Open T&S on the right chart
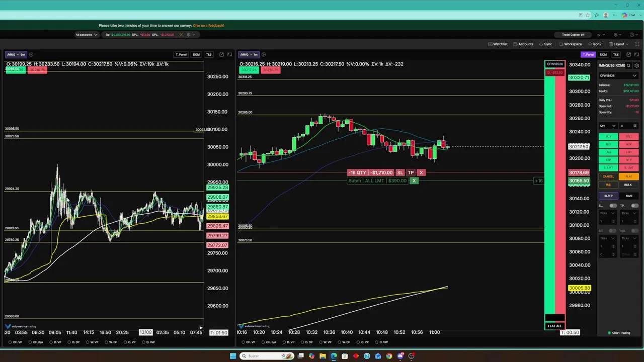Screen dimensions: 644x362 click(616, 54)
